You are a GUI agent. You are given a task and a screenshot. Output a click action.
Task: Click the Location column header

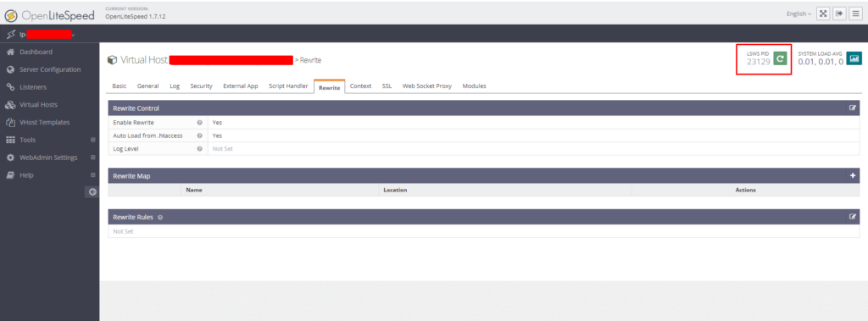(x=395, y=190)
